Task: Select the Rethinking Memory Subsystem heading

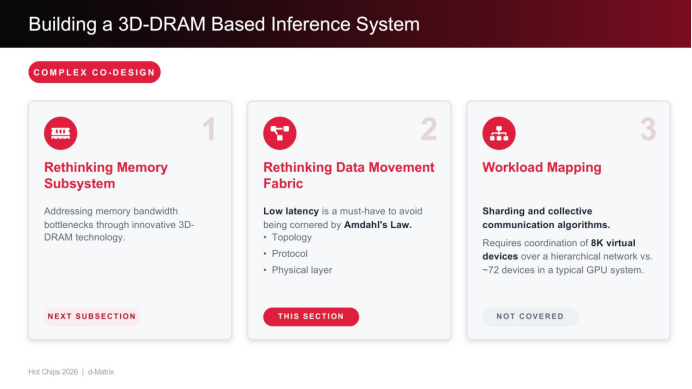Action: point(106,175)
